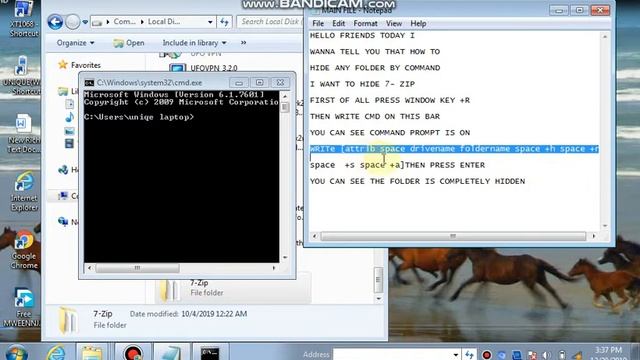
Task: Click the Notepad horizontal scrollbar thumb
Action: click(453, 236)
